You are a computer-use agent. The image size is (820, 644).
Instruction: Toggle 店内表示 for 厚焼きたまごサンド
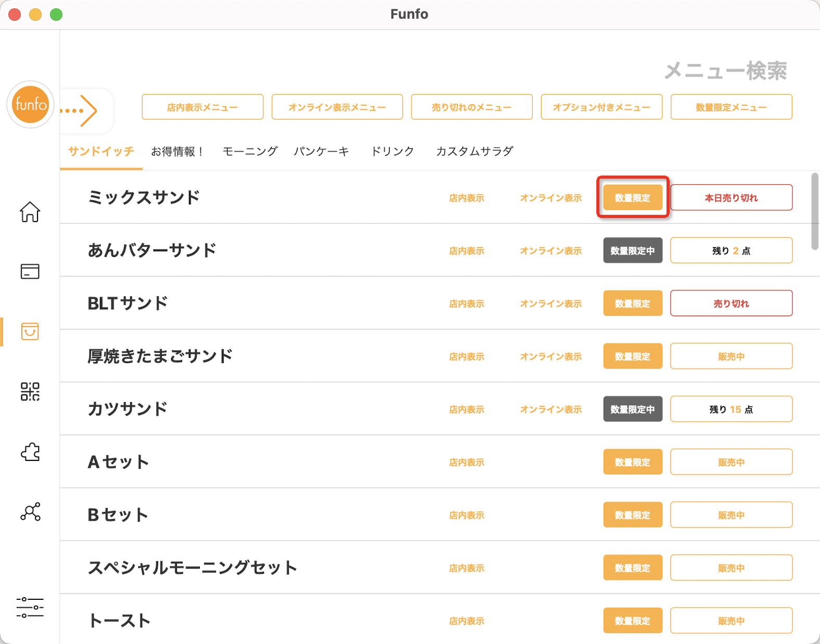(467, 357)
